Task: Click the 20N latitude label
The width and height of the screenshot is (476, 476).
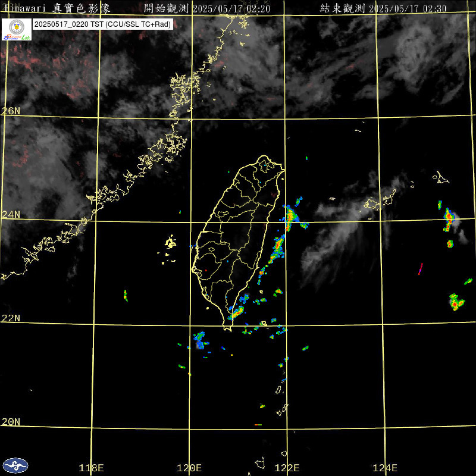Action: (x=11, y=421)
